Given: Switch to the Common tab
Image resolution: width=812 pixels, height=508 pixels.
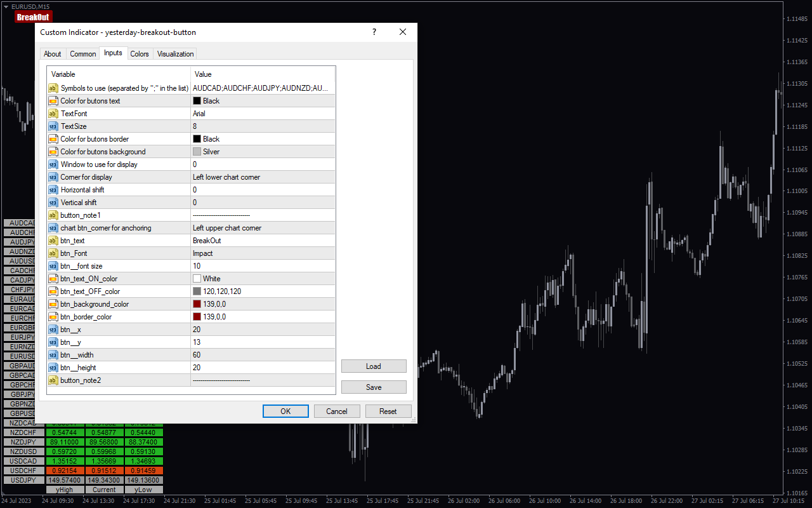Looking at the screenshot, I should coord(83,54).
